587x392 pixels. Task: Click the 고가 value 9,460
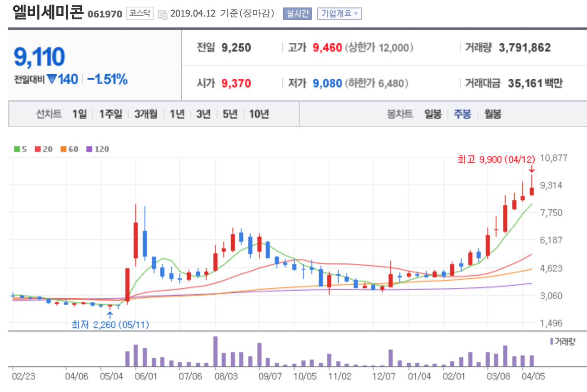(328, 48)
